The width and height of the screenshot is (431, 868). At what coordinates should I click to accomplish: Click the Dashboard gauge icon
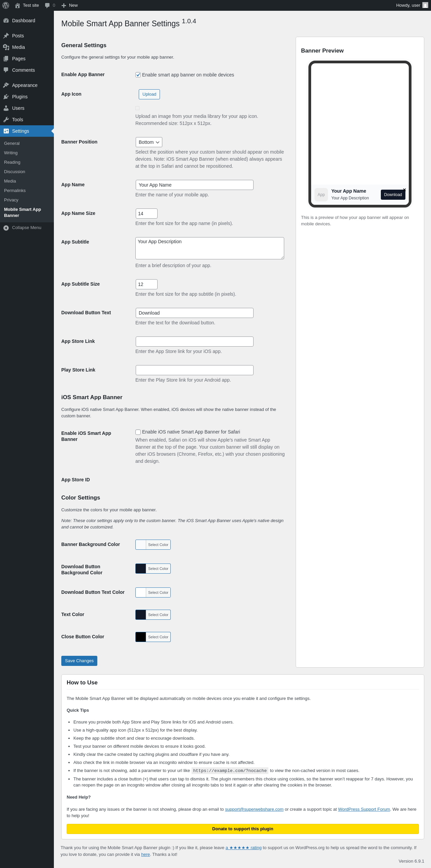[6, 21]
